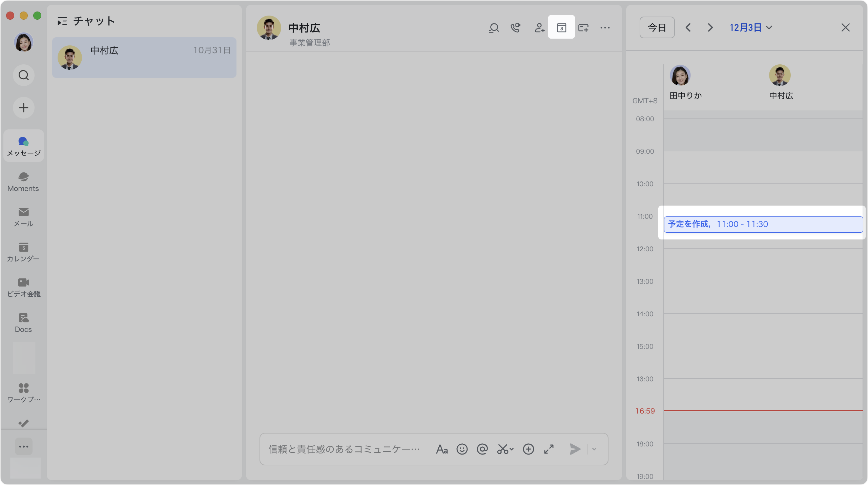The width and height of the screenshot is (868, 485).
Task: Toggle the チャット sidebar collapse icon
Action: point(62,21)
